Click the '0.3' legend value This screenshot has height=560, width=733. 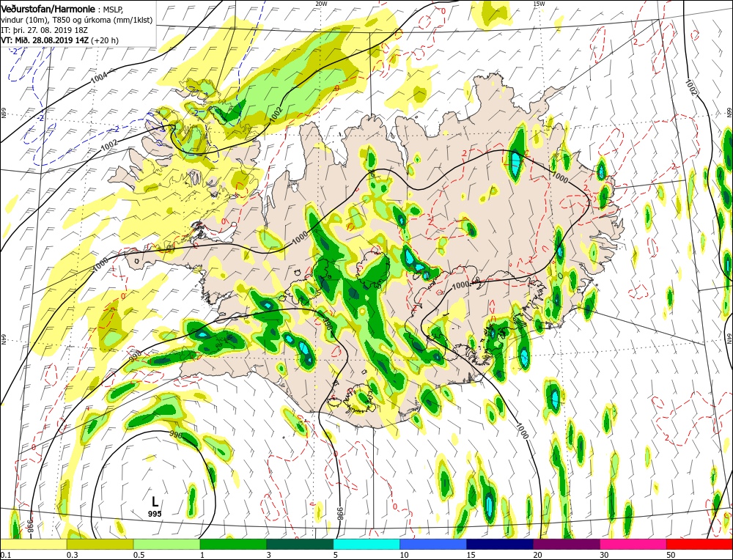pos(72,555)
